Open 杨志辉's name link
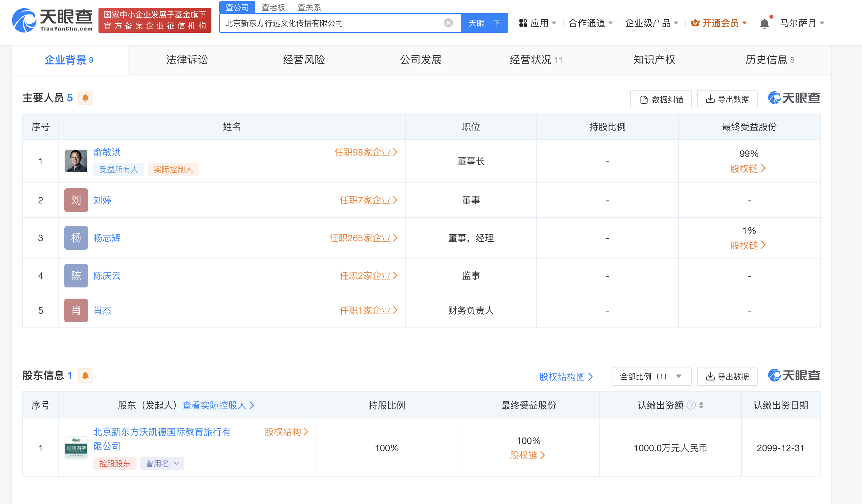862x504 pixels. 107,238
